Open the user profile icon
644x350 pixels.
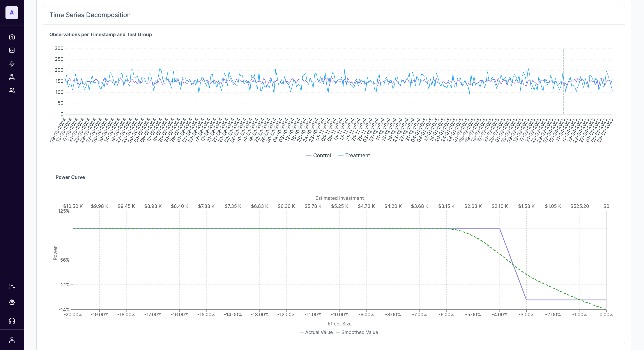click(x=12, y=339)
